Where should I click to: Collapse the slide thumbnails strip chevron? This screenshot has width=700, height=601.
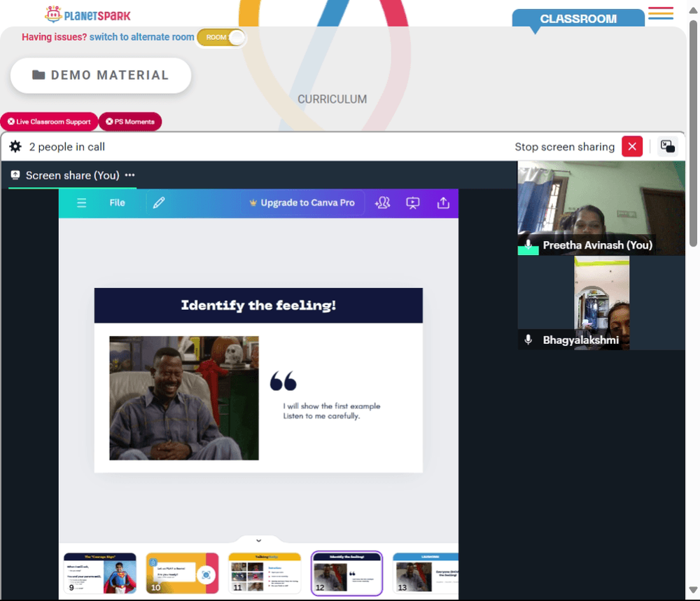(x=258, y=541)
